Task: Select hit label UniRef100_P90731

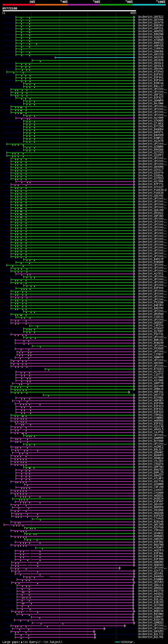Action: coord(151,334)
